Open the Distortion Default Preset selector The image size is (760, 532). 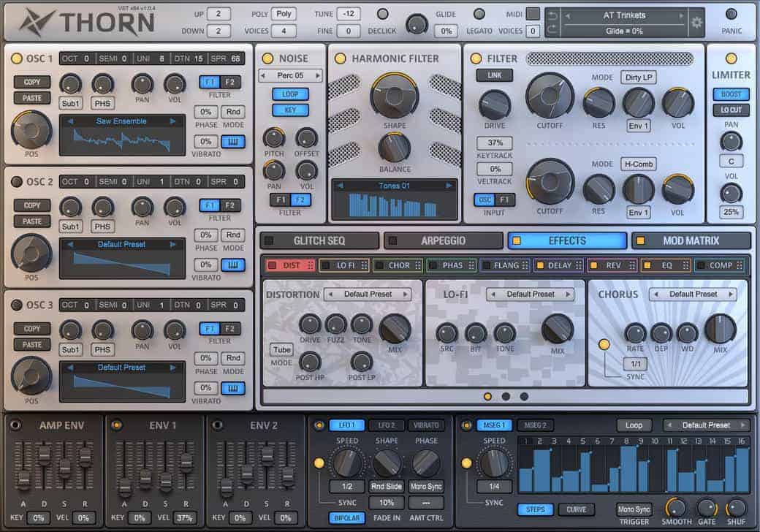368,294
